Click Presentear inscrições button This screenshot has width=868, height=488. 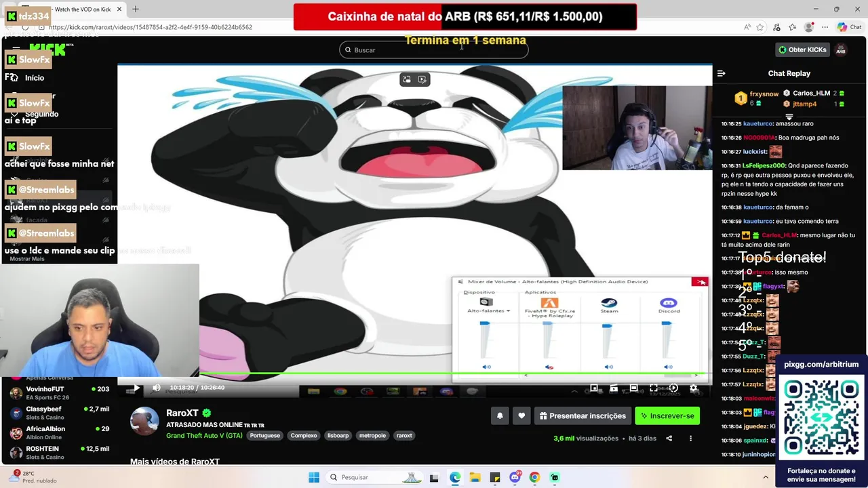(583, 415)
